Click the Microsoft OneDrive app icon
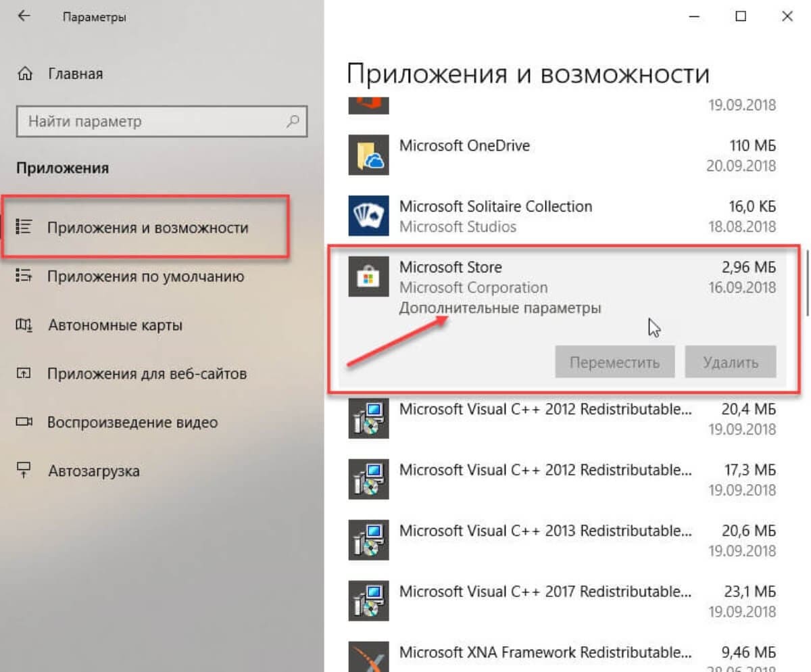Screen dimensions: 811x672 (x=368, y=155)
